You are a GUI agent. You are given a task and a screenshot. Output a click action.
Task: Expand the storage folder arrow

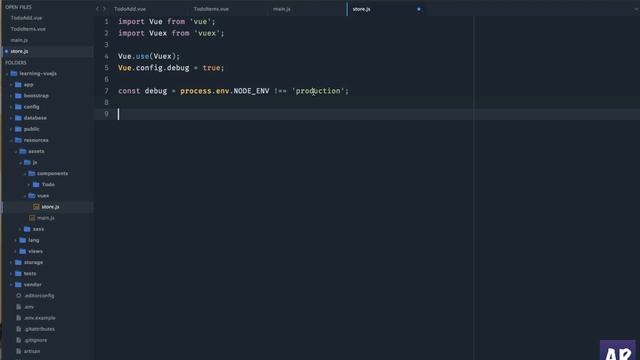click(11, 262)
